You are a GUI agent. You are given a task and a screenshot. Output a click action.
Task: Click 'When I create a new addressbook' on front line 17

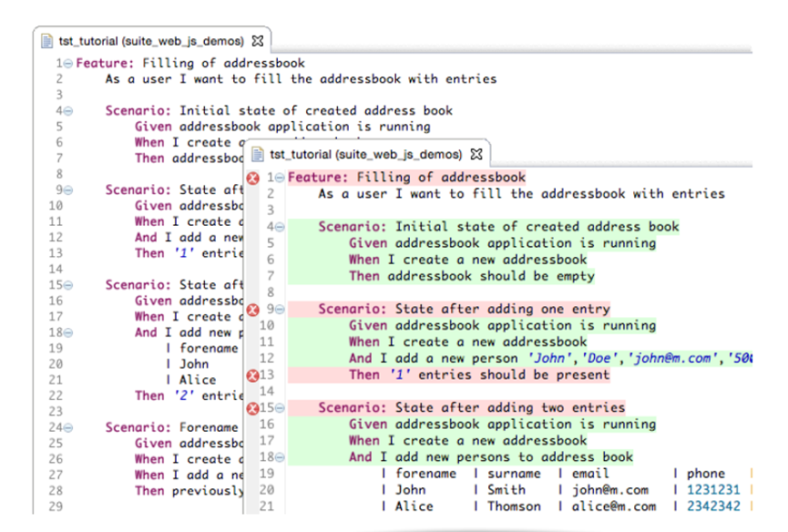point(468,441)
